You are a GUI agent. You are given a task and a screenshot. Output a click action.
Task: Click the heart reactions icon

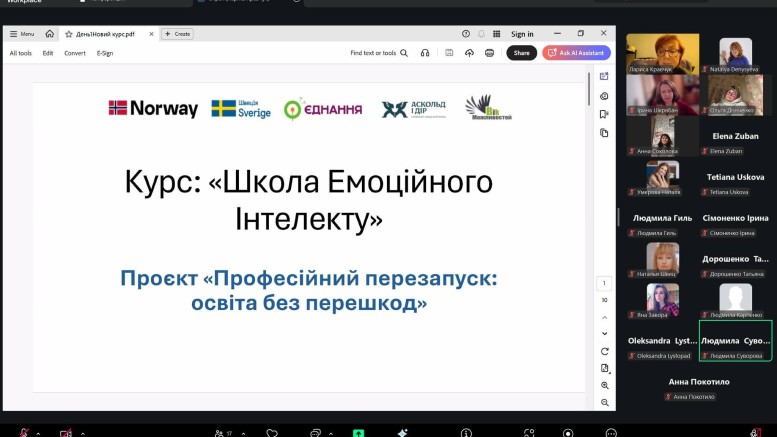coord(272,433)
